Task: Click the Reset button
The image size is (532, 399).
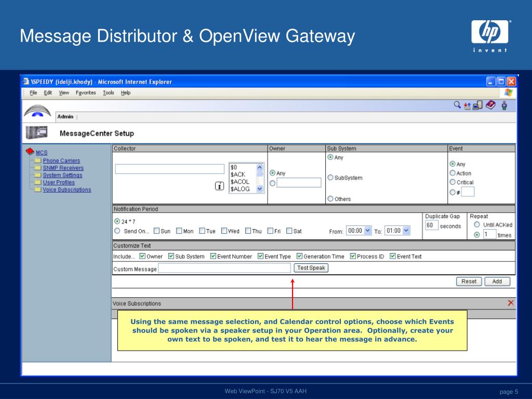Action: tap(469, 281)
